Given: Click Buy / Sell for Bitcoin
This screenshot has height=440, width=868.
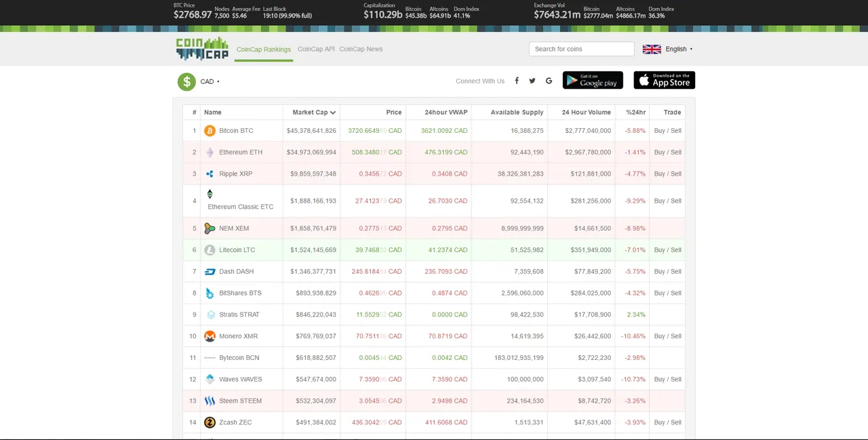Looking at the screenshot, I should coord(668,131).
